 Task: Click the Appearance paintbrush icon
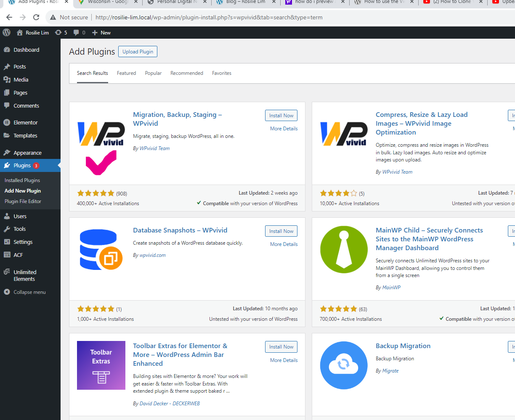[7, 153]
